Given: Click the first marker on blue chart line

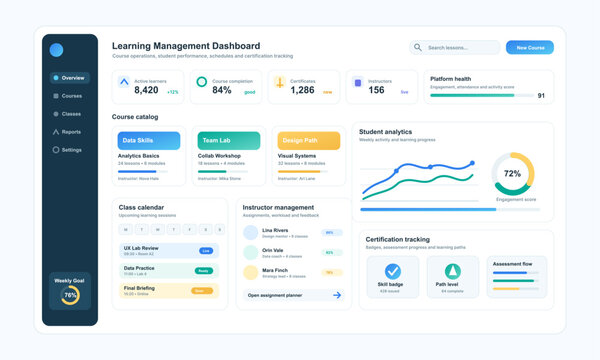Looking at the screenshot, I should point(396,171).
